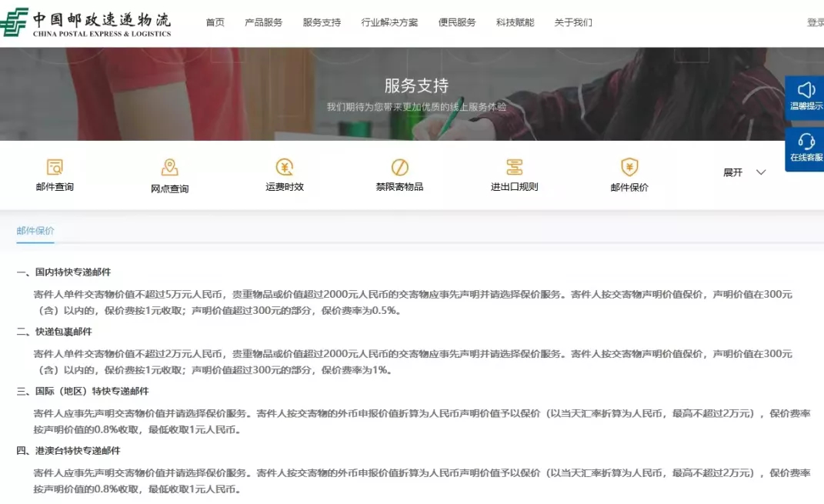Open the 运费时效 yen clock icon

click(x=285, y=167)
